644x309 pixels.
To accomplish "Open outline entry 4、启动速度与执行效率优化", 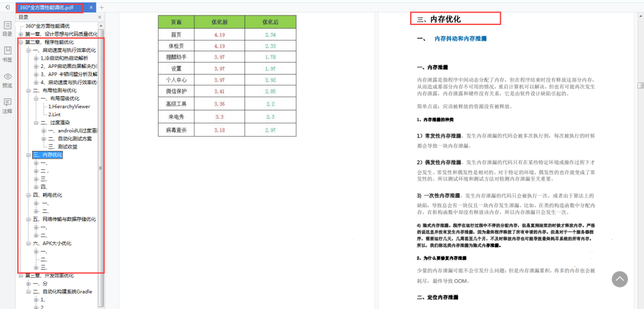I will point(69,82).
